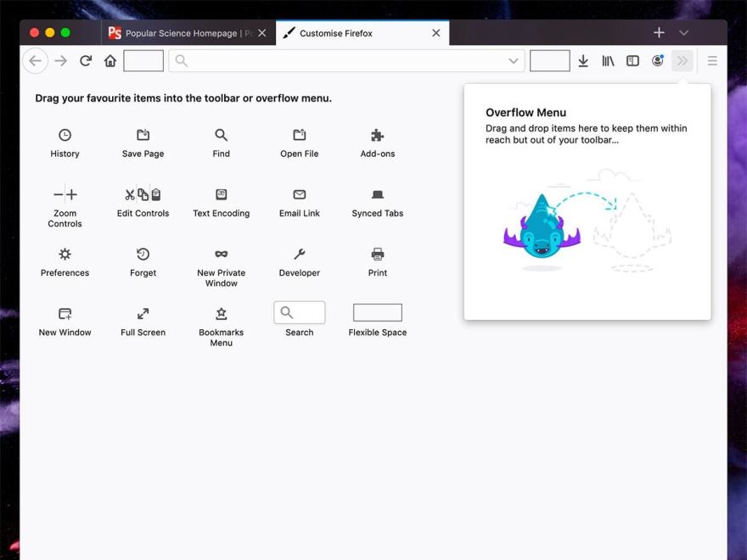
Task: Click the Email Link icon
Action: click(x=299, y=195)
